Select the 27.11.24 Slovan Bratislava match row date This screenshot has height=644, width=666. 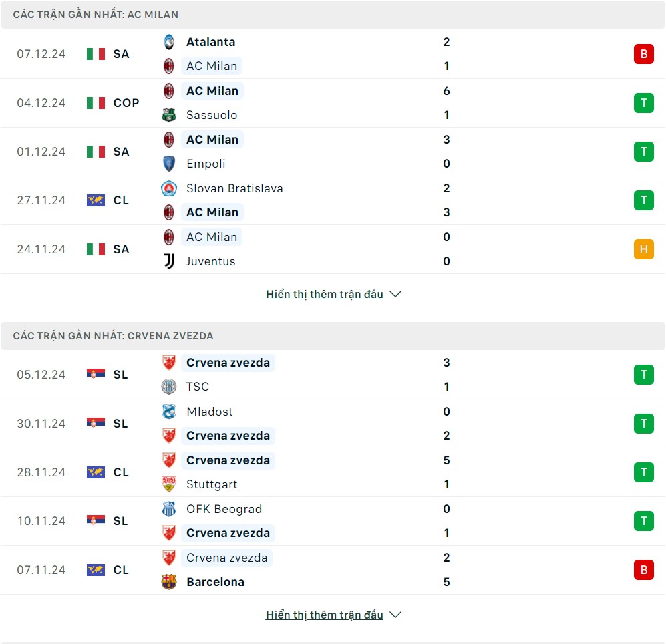click(x=41, y=200)
